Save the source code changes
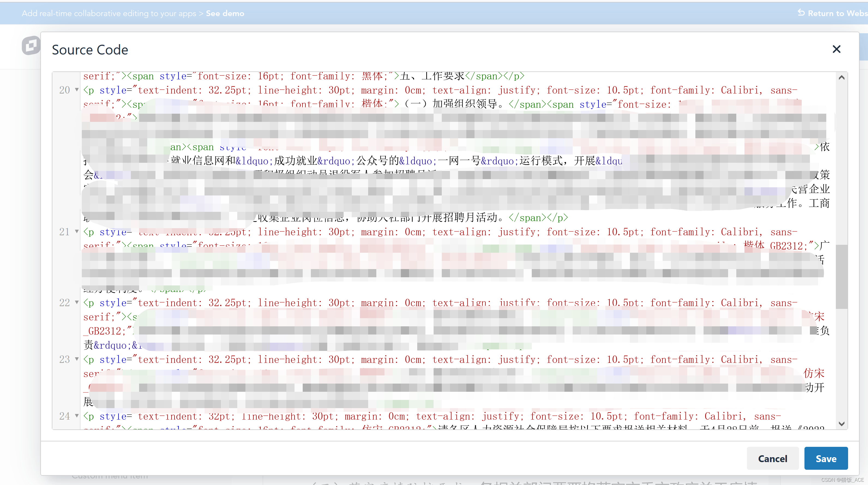This screenshot has height=485, width=868. [x=826, y=458]
